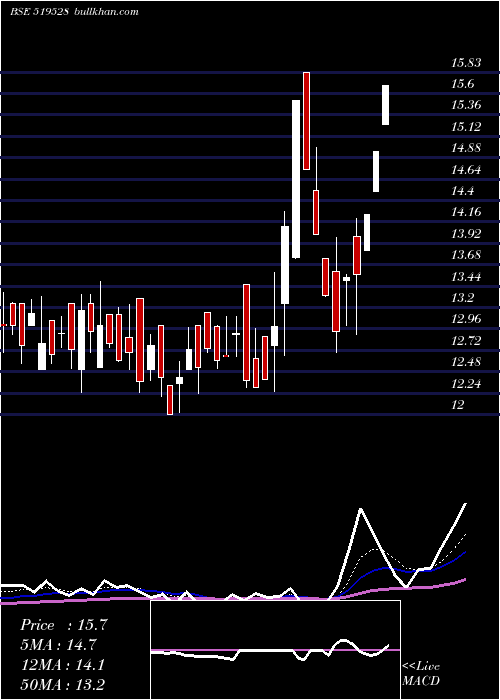Select the 12 price axis label

tap(458, 405)
